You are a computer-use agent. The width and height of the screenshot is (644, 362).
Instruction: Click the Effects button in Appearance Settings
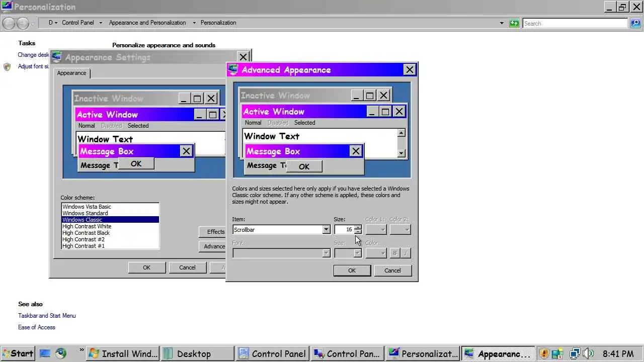click(x=213, y=232)
